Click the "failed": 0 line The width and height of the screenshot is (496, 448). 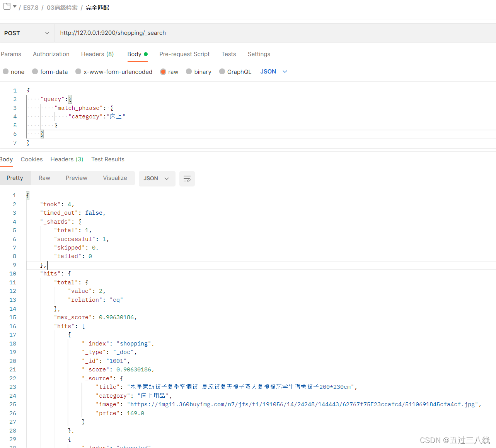[x=73, y=256]
